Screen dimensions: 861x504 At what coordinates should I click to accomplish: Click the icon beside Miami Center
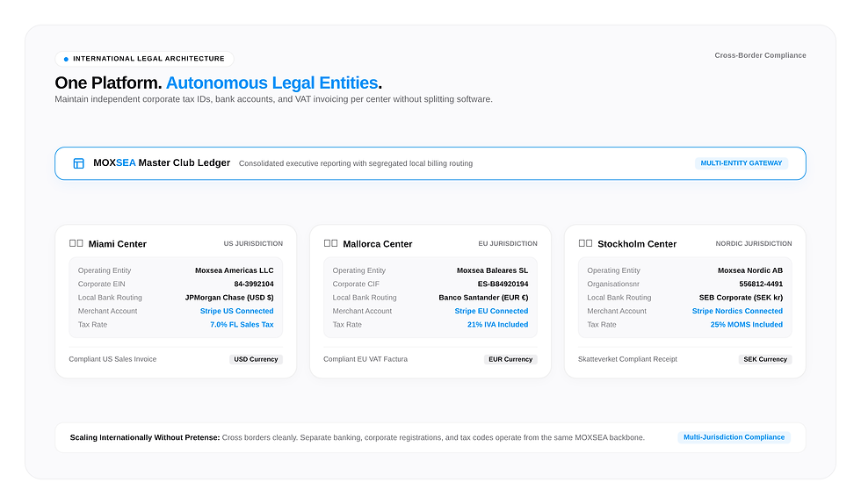point(76,243)
